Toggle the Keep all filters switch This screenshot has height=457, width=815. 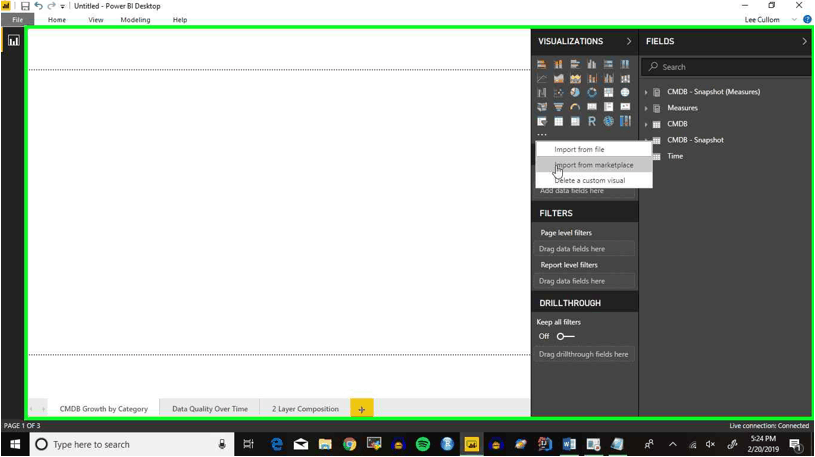coord(566,336)
